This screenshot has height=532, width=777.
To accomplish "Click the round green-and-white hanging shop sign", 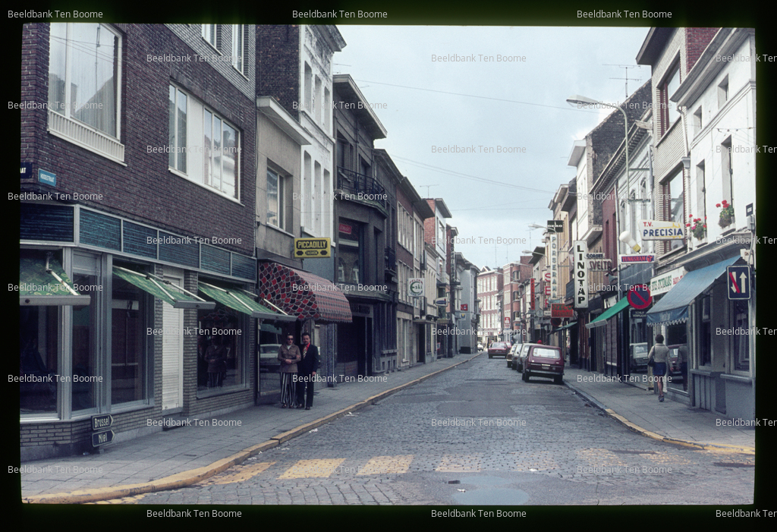I will [416, 287].
